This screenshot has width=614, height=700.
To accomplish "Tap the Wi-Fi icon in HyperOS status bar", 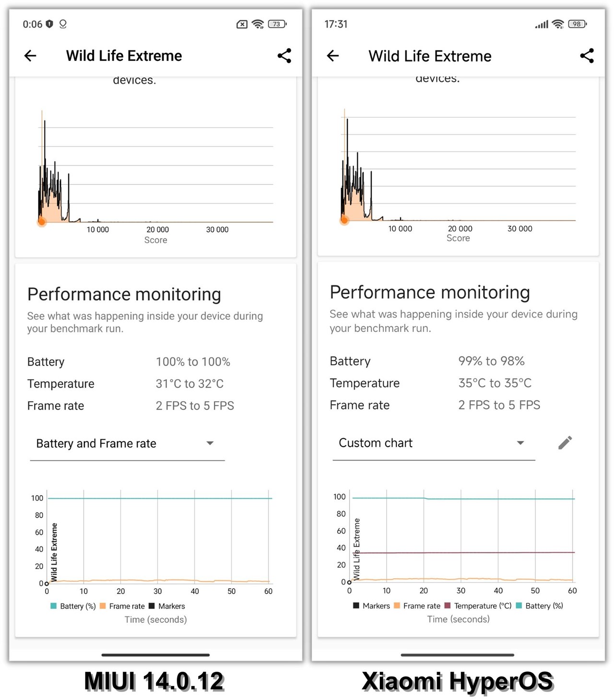I will [558, 24].
